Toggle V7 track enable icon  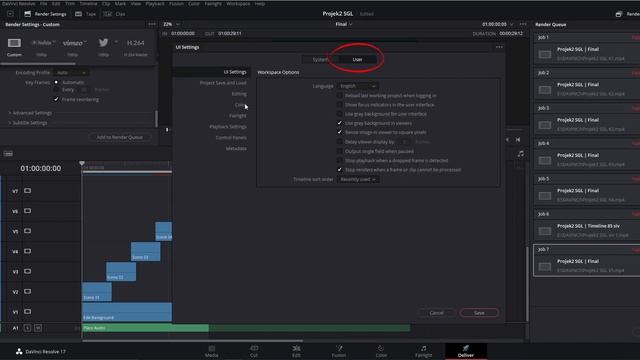tap(27, 191)
